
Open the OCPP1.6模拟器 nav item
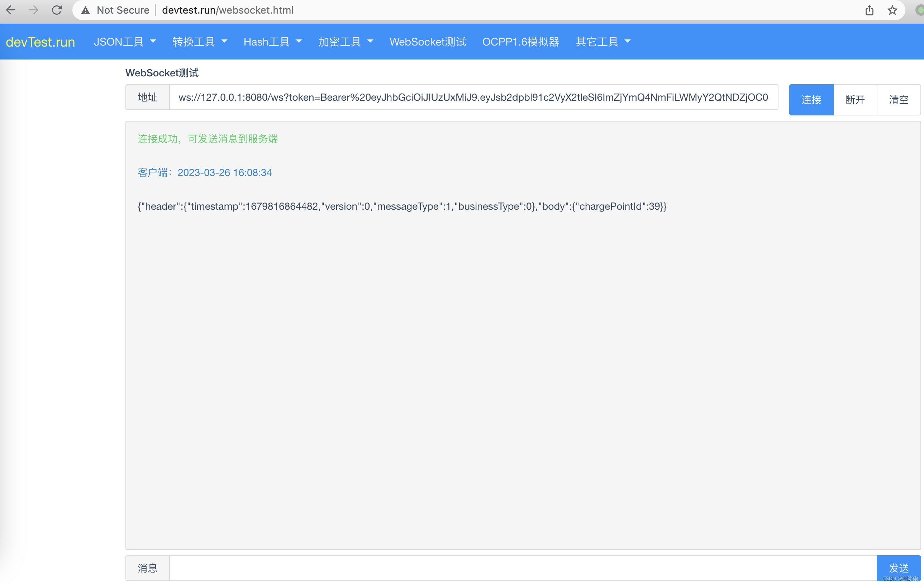click(x=520, y=42)
